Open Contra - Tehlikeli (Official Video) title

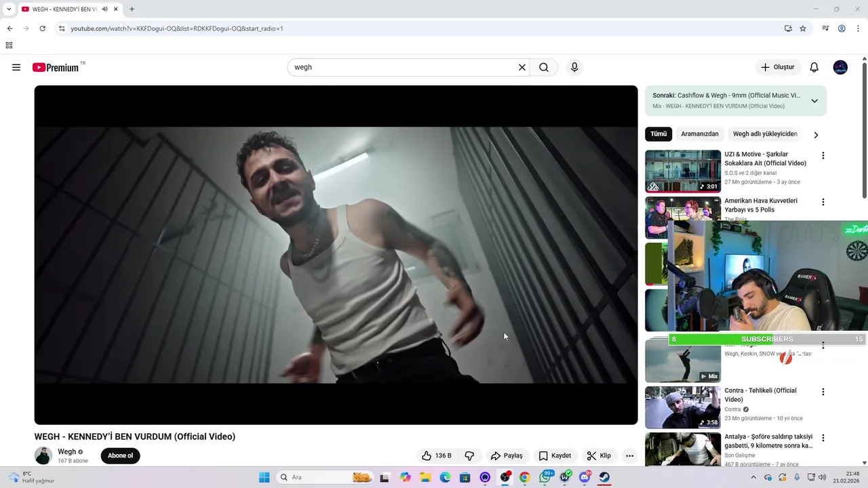(760, 395)
